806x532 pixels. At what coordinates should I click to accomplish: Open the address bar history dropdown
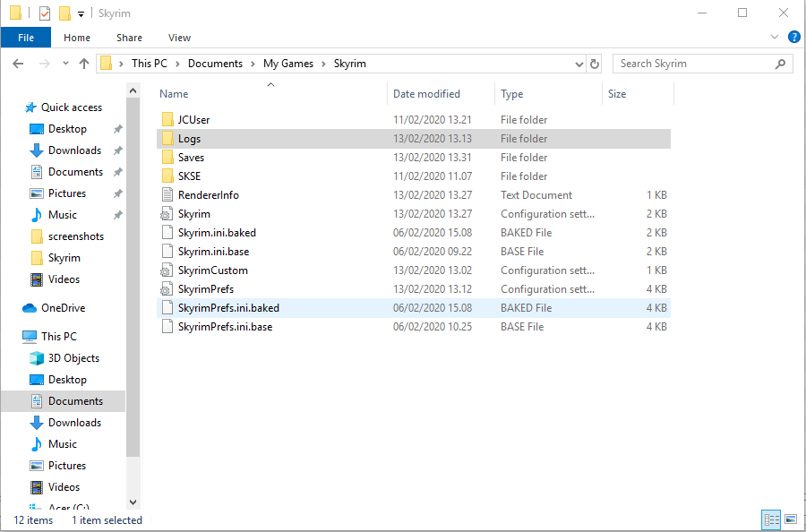pyautogui.click(x=579, y=64)
